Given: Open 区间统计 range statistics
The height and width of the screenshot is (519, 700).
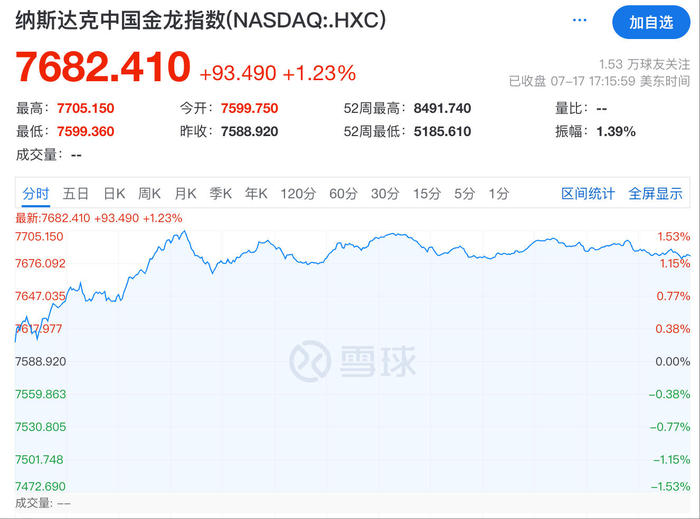Looking at the screenshot, I should coord(588,194).
